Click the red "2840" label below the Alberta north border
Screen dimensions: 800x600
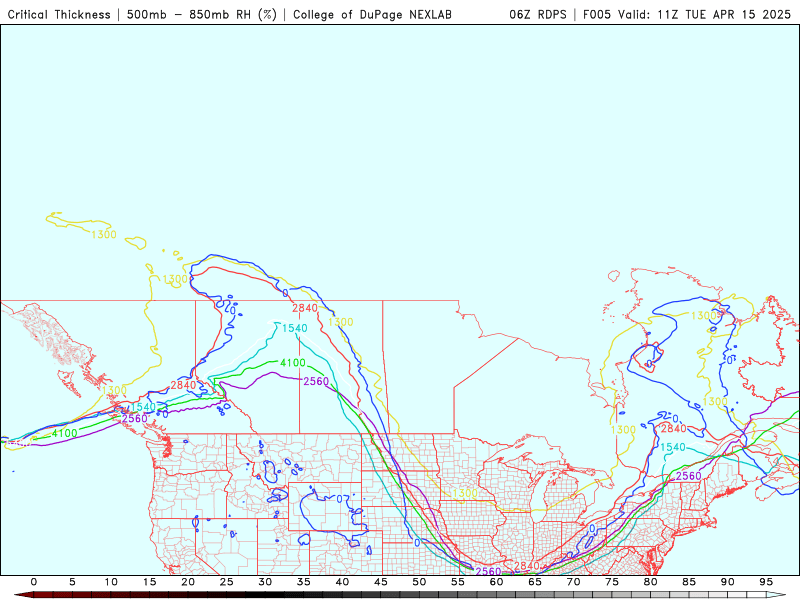coord(305,308)
